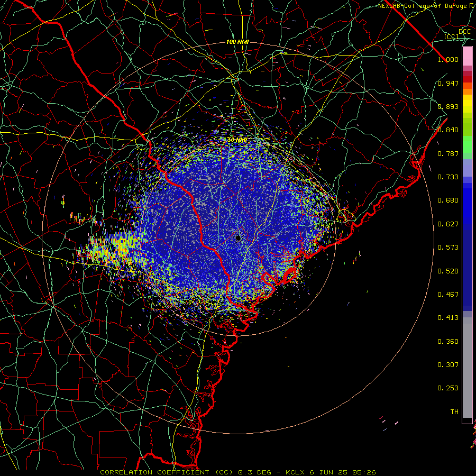The image size is (476, 476).
Task: Click the DCC label above the color scale
Action: click(x=464, y=31)
